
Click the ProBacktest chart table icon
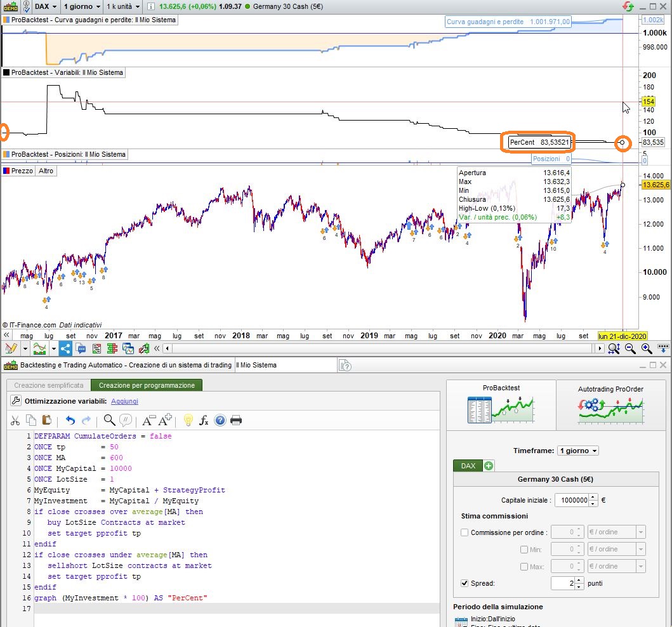(501, 410)
